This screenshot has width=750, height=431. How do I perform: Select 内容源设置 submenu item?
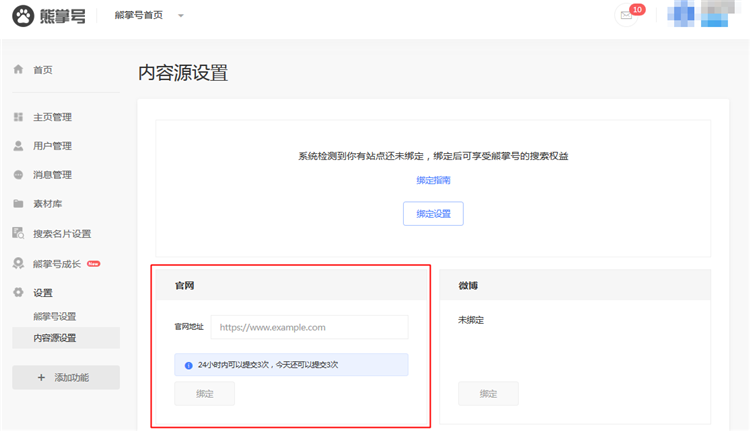[x=55, y=338]
